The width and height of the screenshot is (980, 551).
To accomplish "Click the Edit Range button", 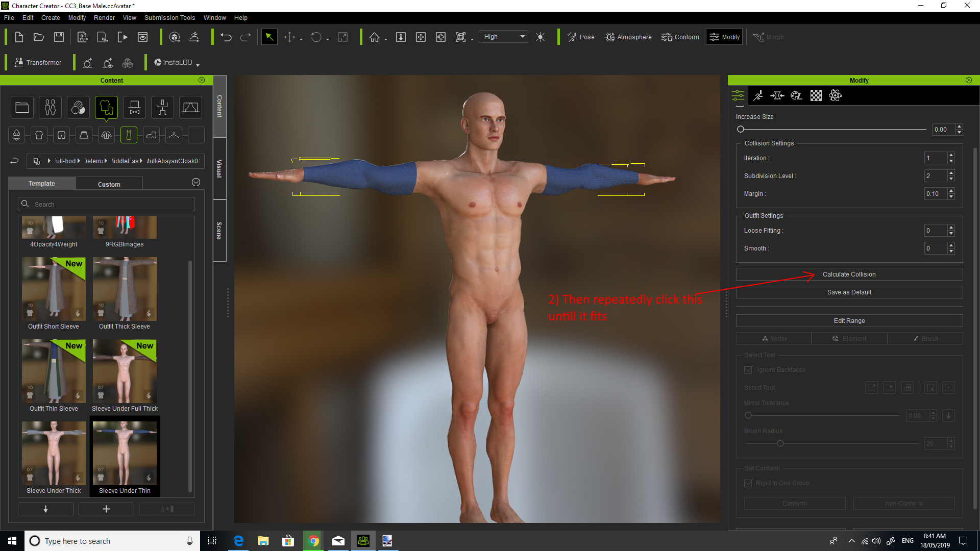I will coord(849,321).
